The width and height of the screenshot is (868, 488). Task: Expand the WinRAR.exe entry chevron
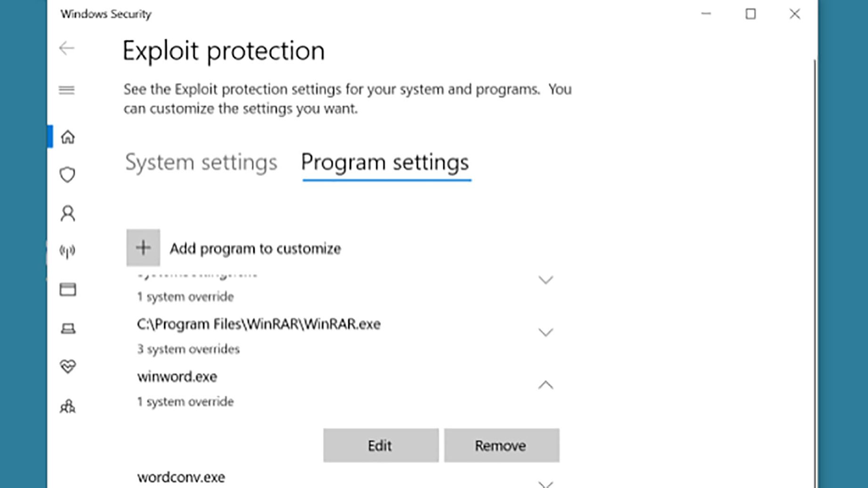[545, 333]
